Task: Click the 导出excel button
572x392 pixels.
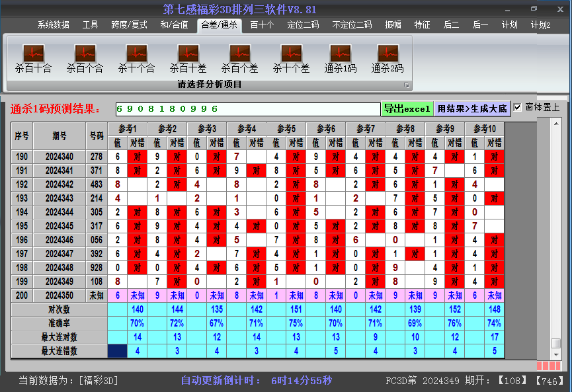Action: pyautogui.click(x=407, y=108)
